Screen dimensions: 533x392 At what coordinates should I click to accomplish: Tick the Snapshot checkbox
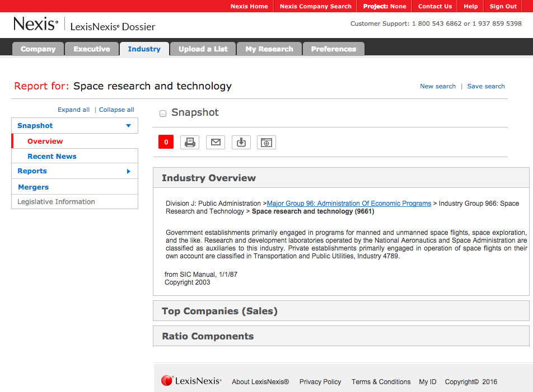click(x=163, y=114)
